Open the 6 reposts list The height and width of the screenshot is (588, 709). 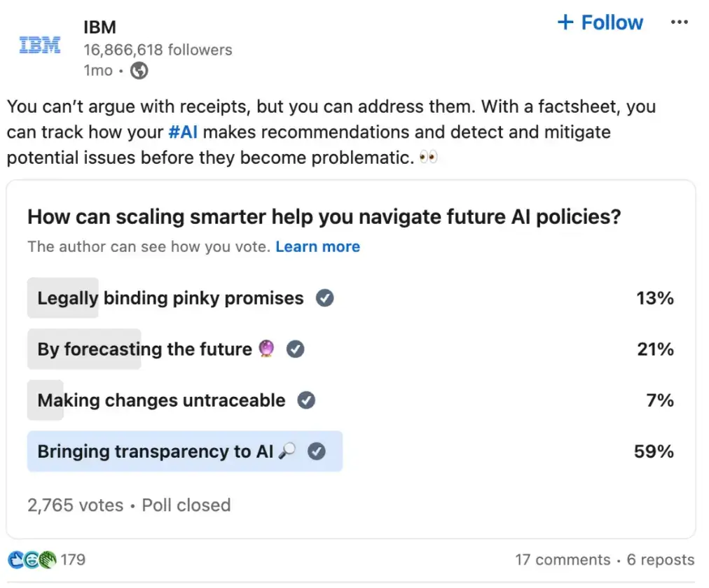[660, 559]
